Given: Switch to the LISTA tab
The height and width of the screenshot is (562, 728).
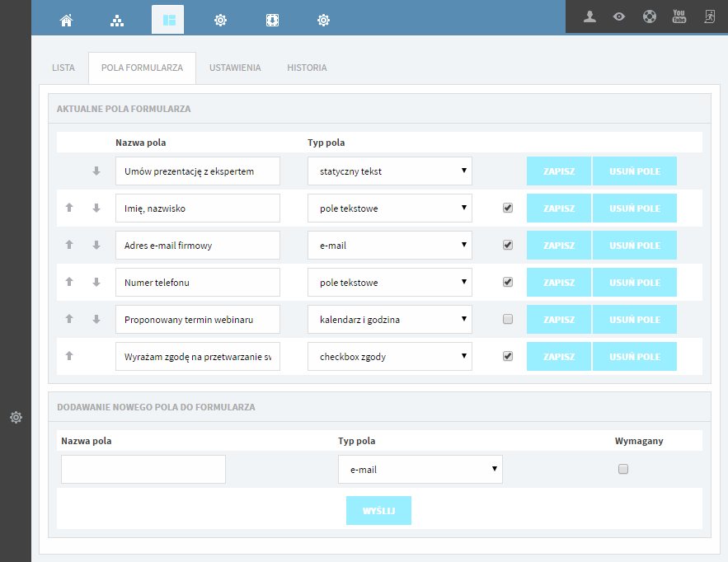Looking at the screenshot, I should click(x=63, y=68).
